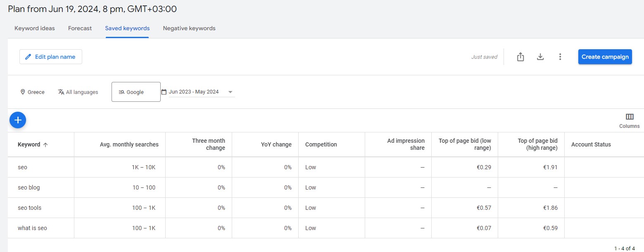Switch to the Keyword ideas tab

pos(35,28)
